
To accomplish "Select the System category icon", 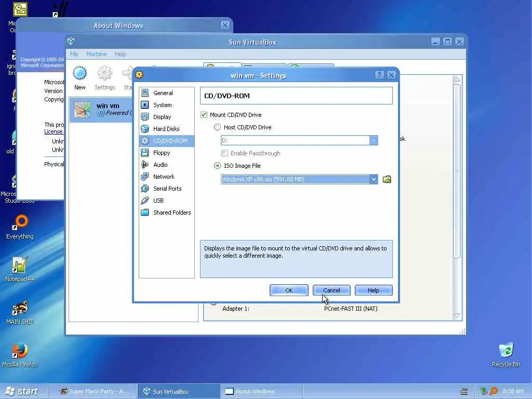I will [145, 105].
